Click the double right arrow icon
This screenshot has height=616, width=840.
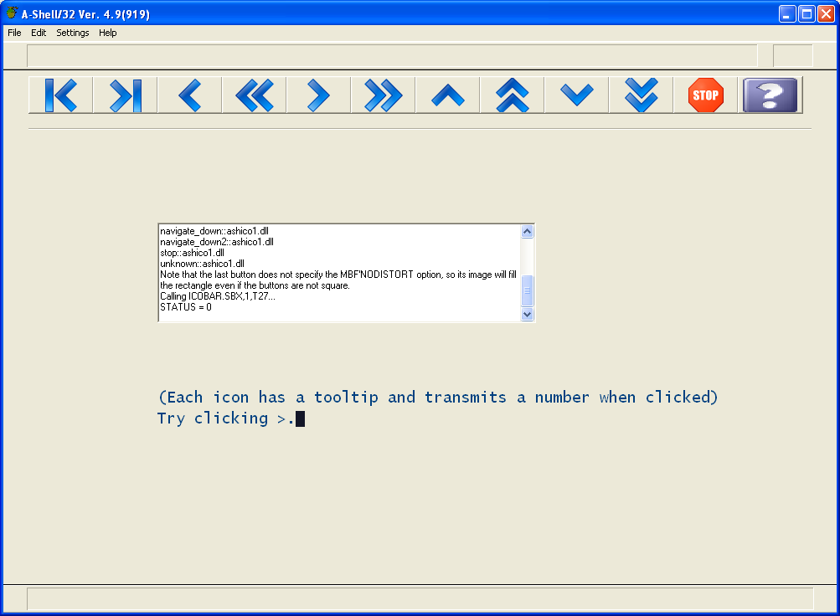tap(383, 95)
